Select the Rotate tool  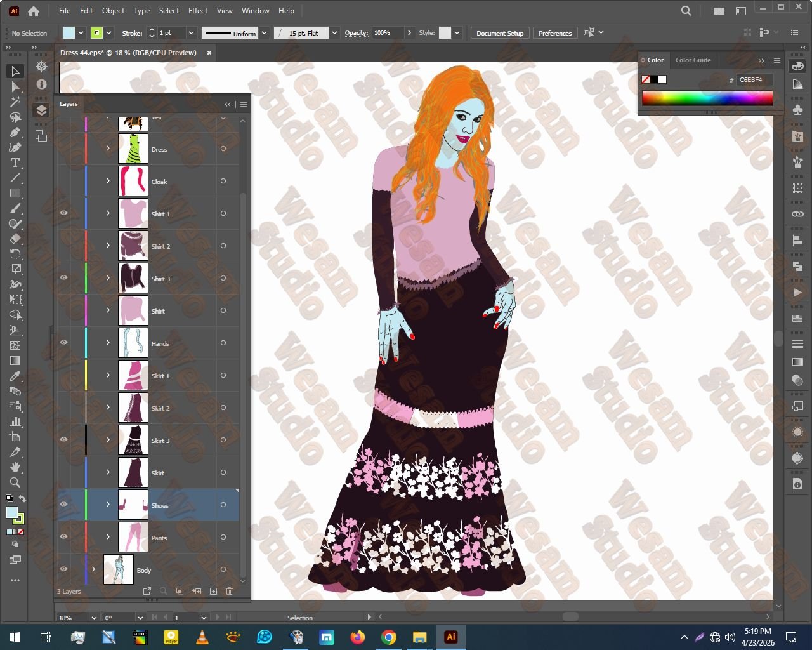click(15, 254)
